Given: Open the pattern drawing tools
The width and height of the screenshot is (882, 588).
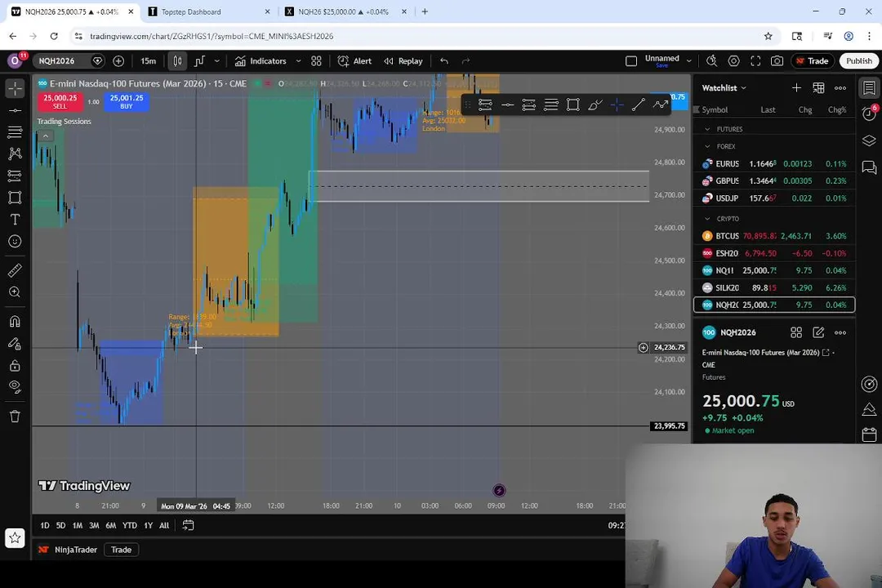Looking at the screenshot, I should pyautogui.click(x=16, y=154).
